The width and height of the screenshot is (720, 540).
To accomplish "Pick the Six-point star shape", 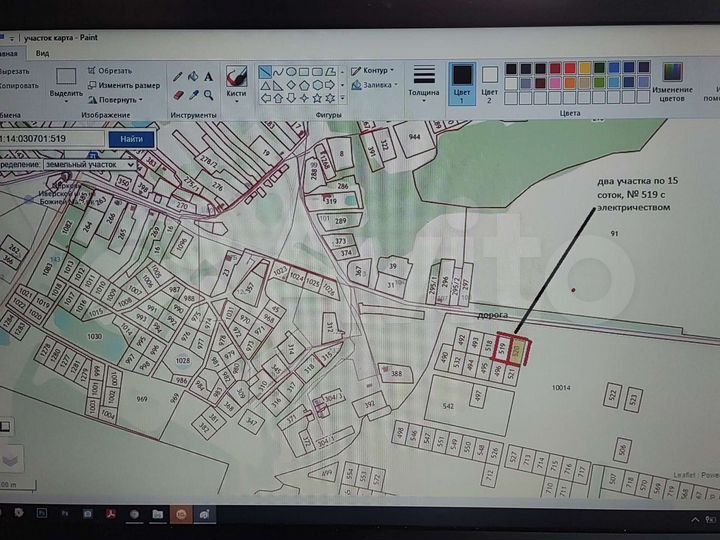I will coord(330,98).
